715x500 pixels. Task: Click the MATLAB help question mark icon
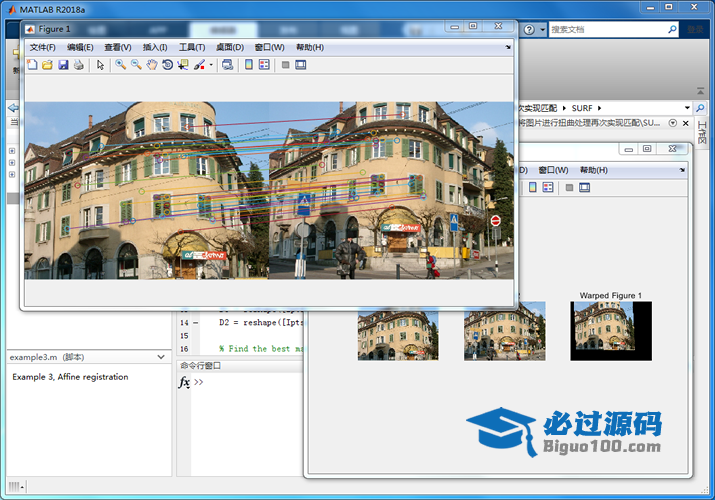[529, 30]
